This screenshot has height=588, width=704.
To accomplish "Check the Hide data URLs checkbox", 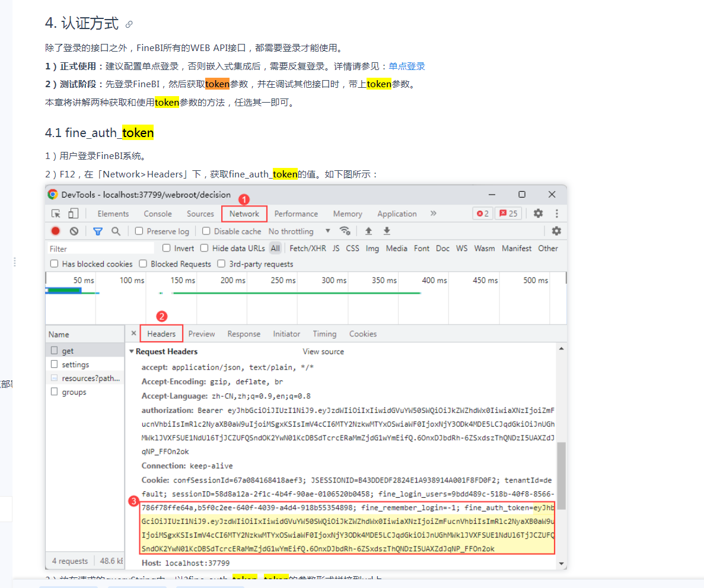I will (x=204, y=248).
